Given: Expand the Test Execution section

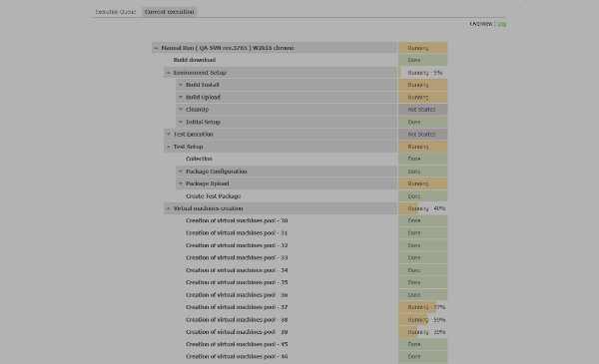Looking at the screenshot, I should (x=168, y=135).
